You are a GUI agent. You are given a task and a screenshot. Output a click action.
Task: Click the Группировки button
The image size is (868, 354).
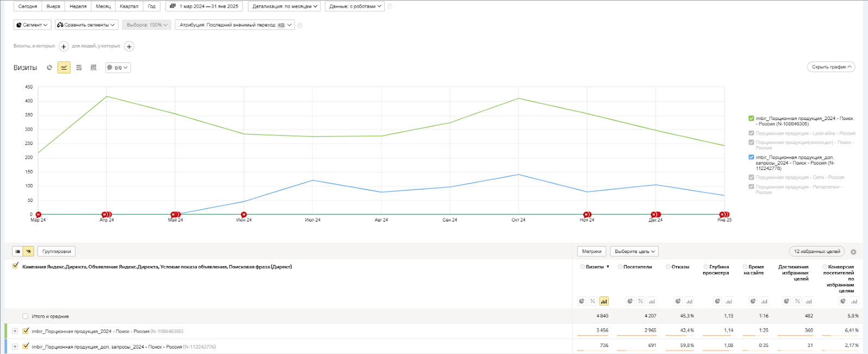tap(56, 251)
